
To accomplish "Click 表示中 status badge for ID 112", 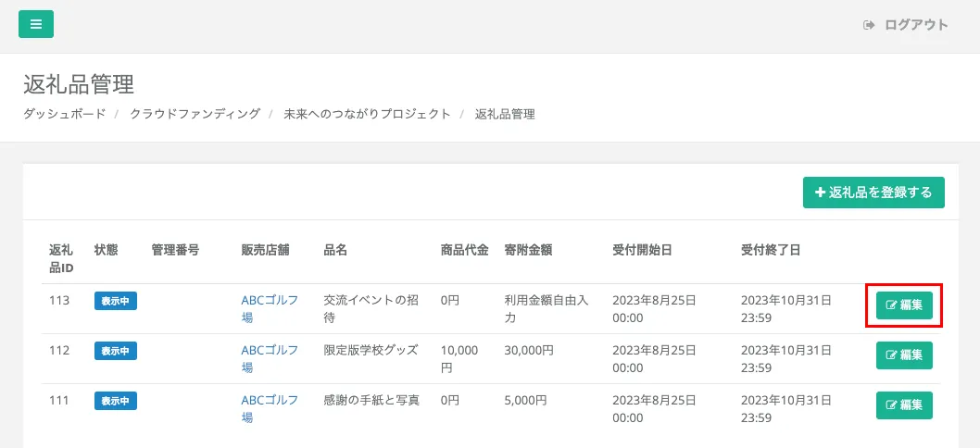I will pyautogui.click(x=116, y=351).
